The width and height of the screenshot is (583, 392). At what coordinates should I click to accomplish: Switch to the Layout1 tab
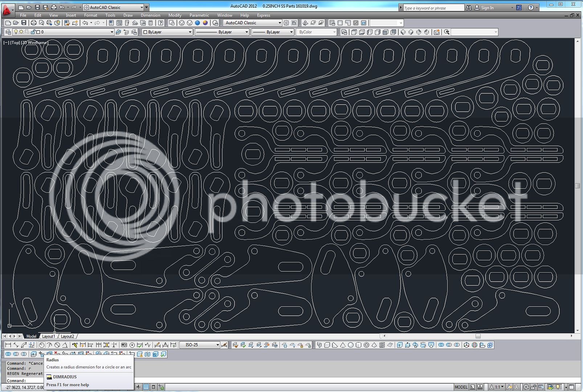coord(48,336)
